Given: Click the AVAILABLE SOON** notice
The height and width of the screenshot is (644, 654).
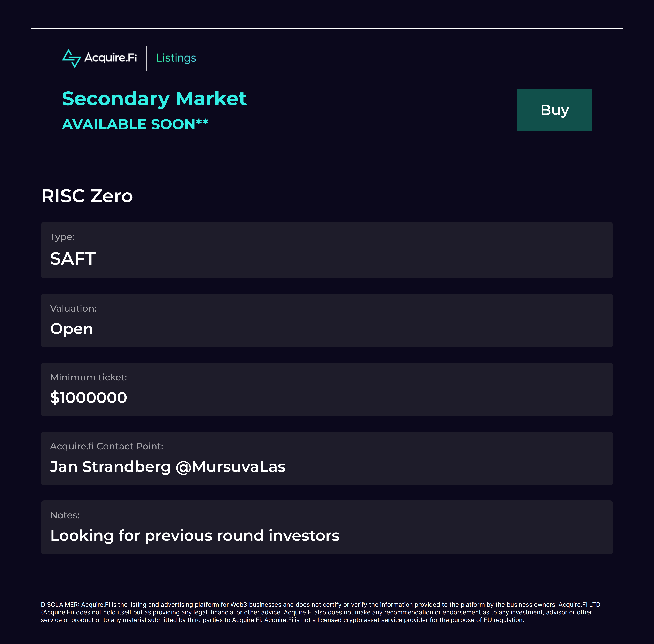Looking at the screenshot, I should [135, 124].
